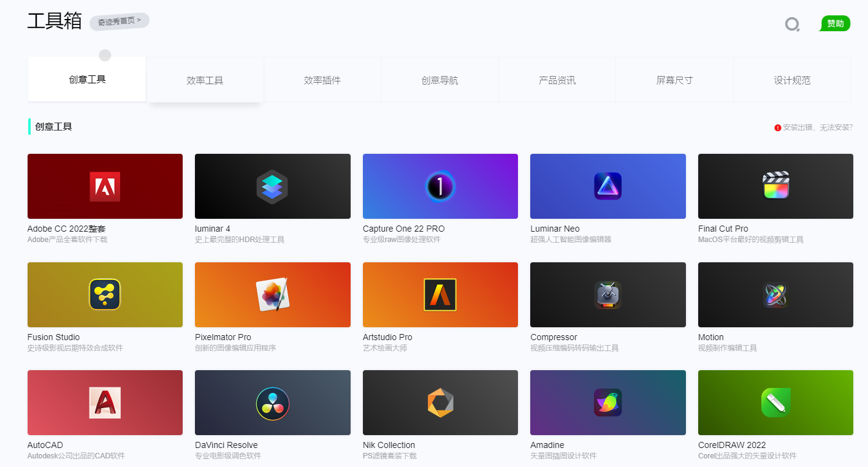Click description Corel出品强大的矢量设计软件
The image size is (868, 467).
(747, 456)
